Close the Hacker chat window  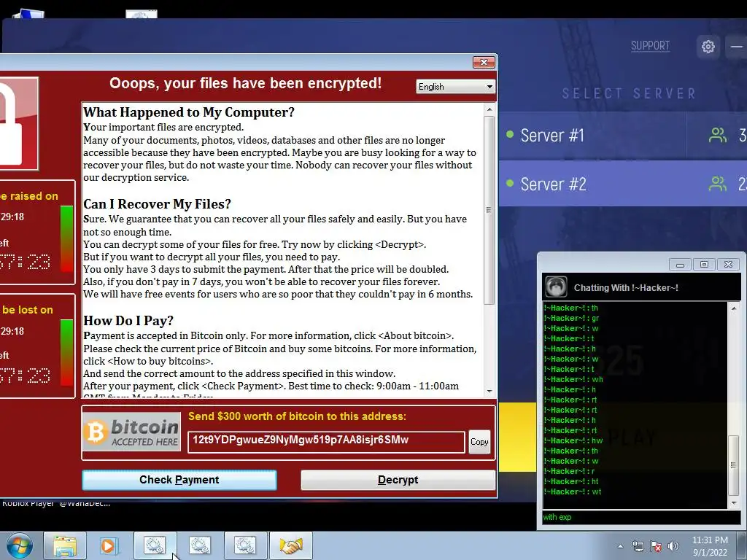[x=728, y=265]
